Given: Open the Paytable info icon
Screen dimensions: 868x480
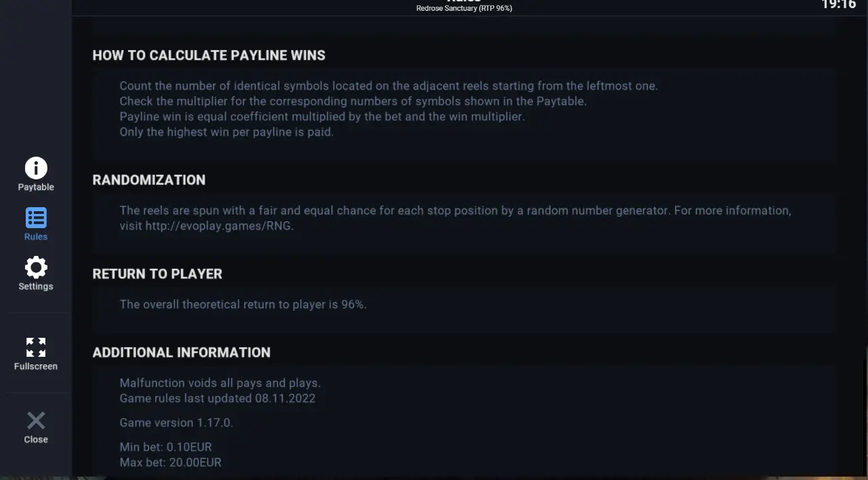Looking at the screenshot, I should (x=36, y=168).
